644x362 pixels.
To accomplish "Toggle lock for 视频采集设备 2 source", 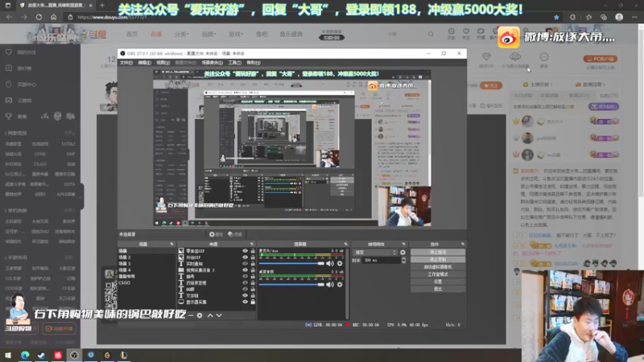I will [x=253, y=270].
